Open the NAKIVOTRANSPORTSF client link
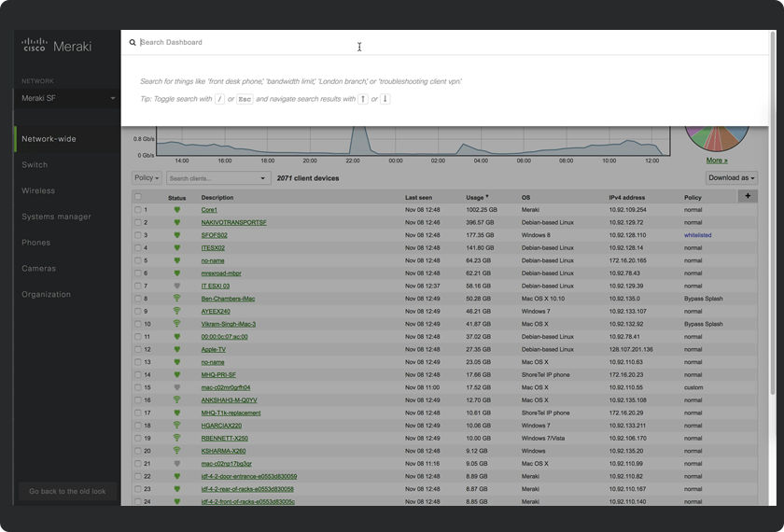This screenshot has width=784, height=532. click(x=233, y=222)
